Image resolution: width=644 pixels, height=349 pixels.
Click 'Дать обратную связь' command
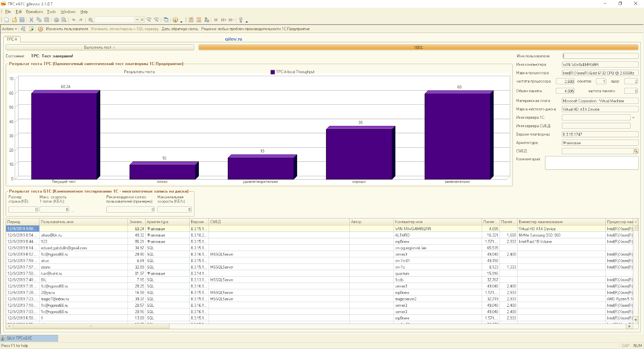[180, 29]
